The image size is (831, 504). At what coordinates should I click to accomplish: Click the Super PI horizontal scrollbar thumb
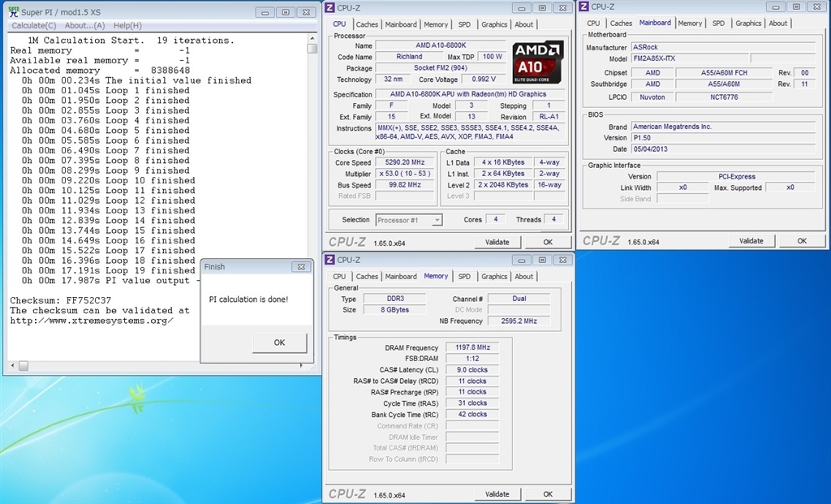click(24, 366)
